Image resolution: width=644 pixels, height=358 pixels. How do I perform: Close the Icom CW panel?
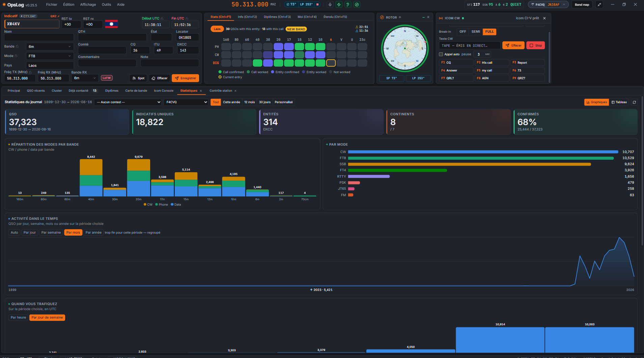544,18
